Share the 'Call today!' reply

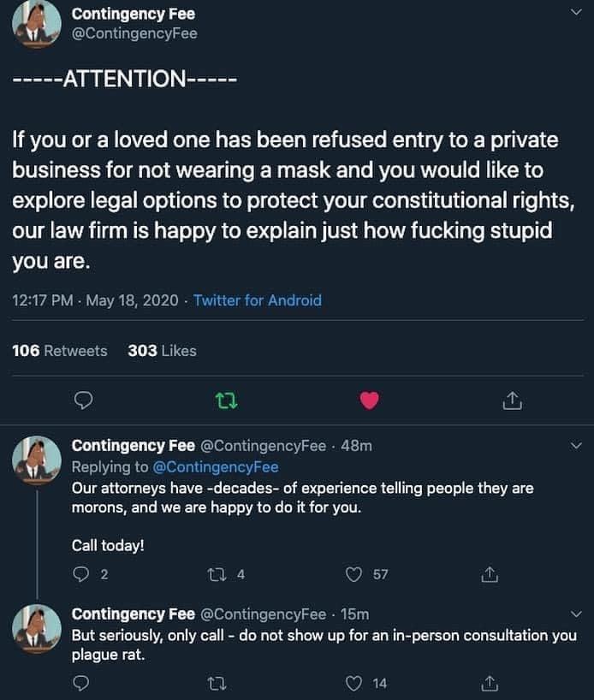point(490,574)
